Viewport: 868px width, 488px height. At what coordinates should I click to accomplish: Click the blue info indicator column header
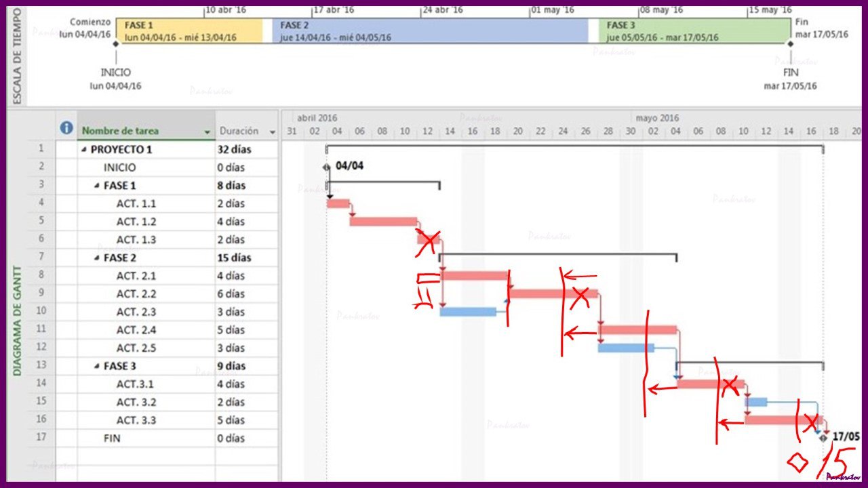point(66,128)
